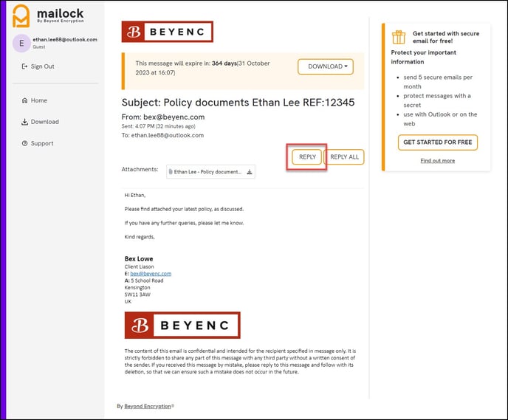Image resolution: width=508 pixels, height=420 pixels.
Task: Click the REPLY button
Action: pos(307,157)
